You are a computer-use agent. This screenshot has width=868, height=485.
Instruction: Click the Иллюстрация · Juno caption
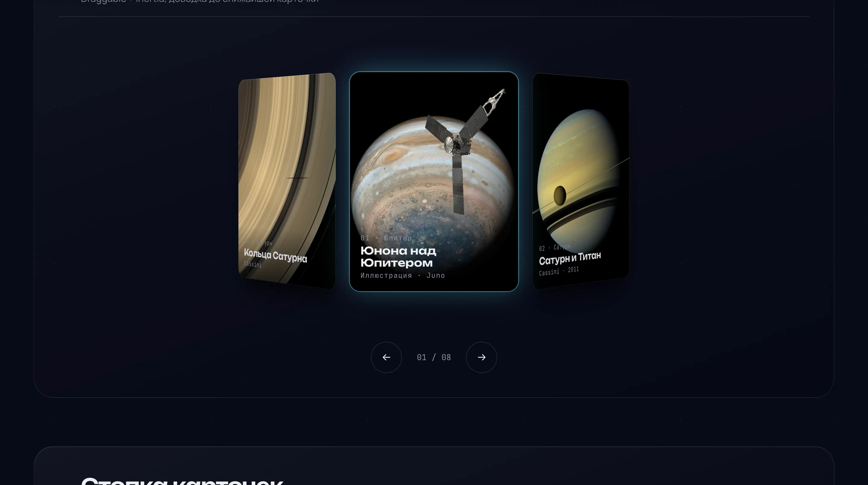[403, 276]
